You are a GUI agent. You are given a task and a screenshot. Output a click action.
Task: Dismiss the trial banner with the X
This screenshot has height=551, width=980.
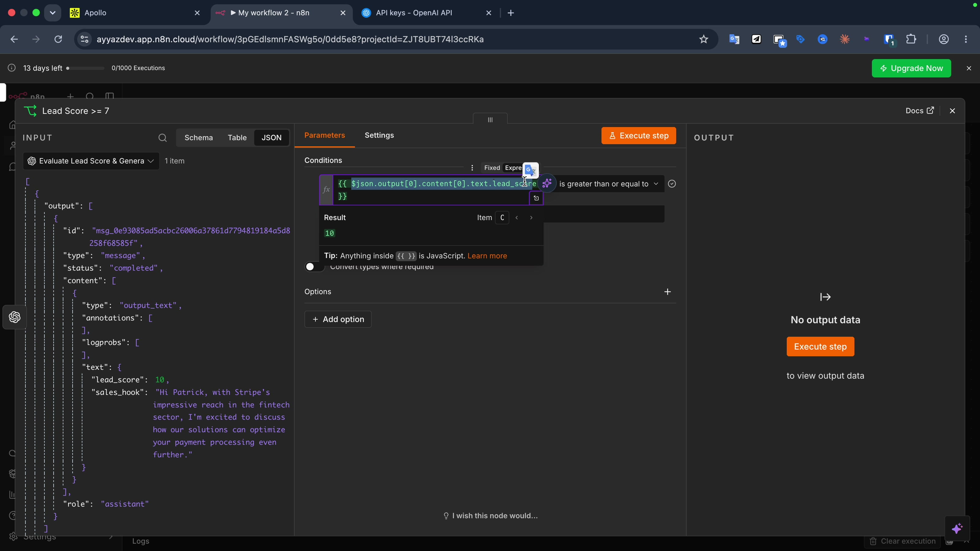tap(969, 68)
